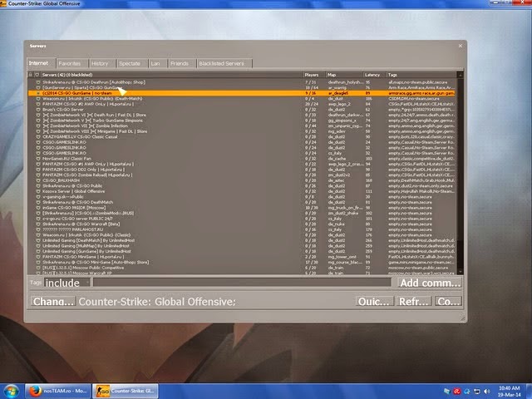Open the Windows Start menu orb
This screenshot has height=399, width=532.
click(x=11, y=391)
